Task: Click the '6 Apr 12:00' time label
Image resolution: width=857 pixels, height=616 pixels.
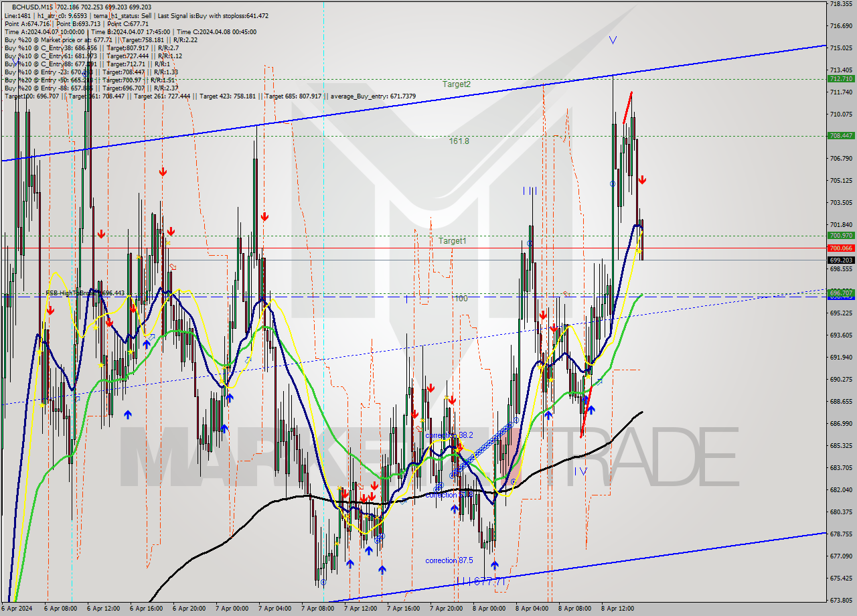Action: point(104,609)
